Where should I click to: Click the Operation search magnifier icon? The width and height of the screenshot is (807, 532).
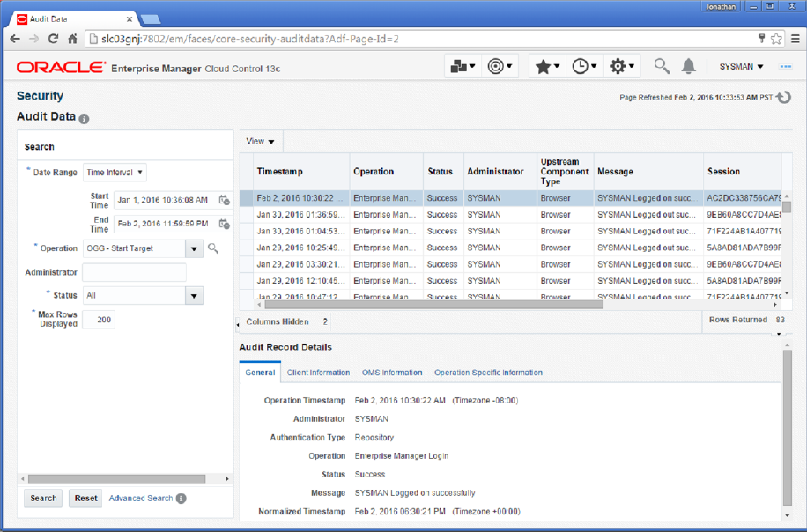point(213,248)
